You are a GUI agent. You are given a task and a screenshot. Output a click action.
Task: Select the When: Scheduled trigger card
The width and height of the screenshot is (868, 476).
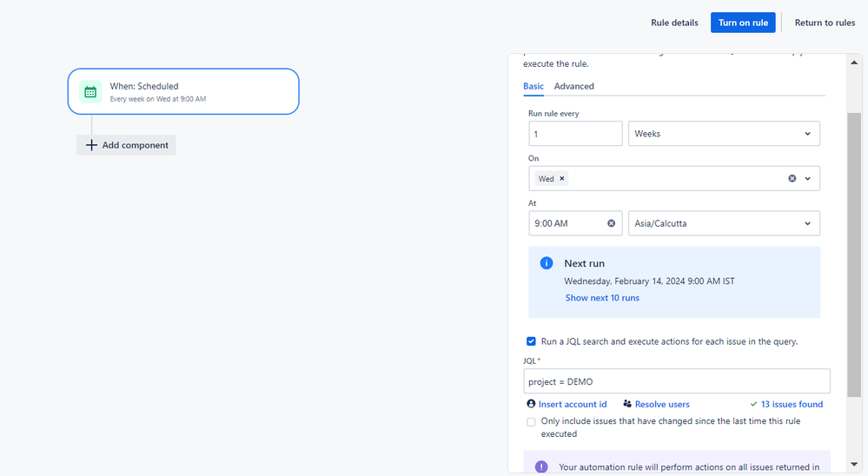coord(183,91)
